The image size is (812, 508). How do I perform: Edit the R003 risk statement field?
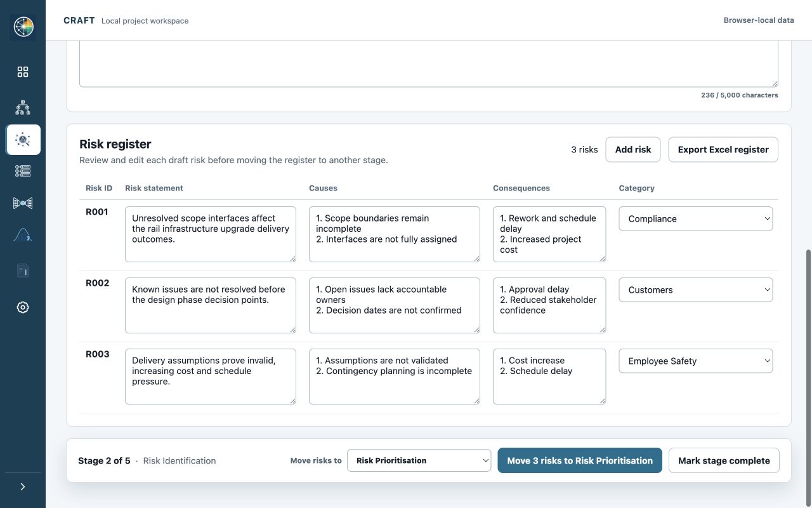211,377
